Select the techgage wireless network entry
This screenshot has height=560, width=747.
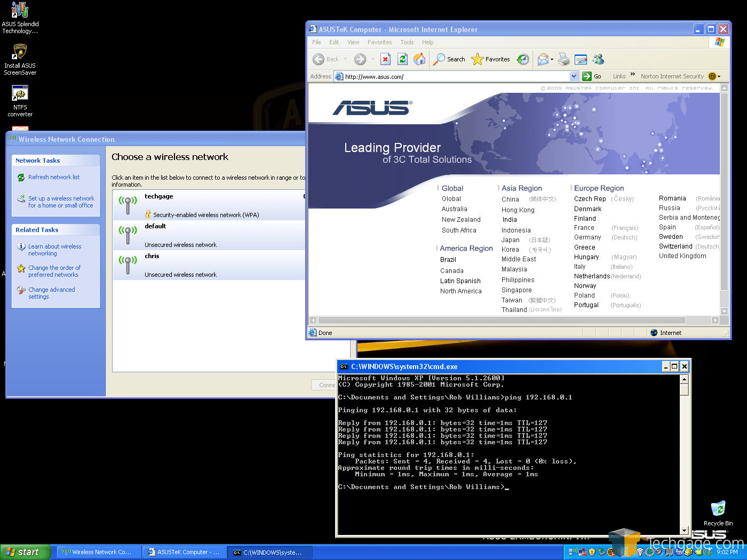tap(209, 205)
